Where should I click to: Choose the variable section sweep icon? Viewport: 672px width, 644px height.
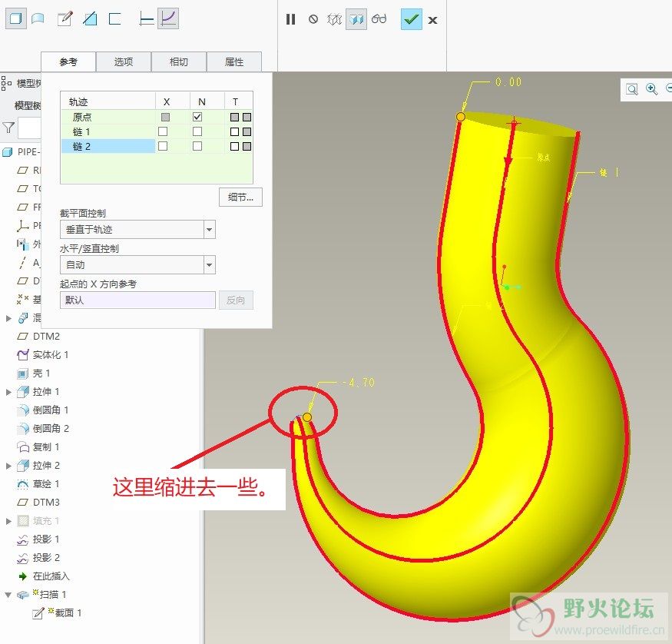pos(168,19)
